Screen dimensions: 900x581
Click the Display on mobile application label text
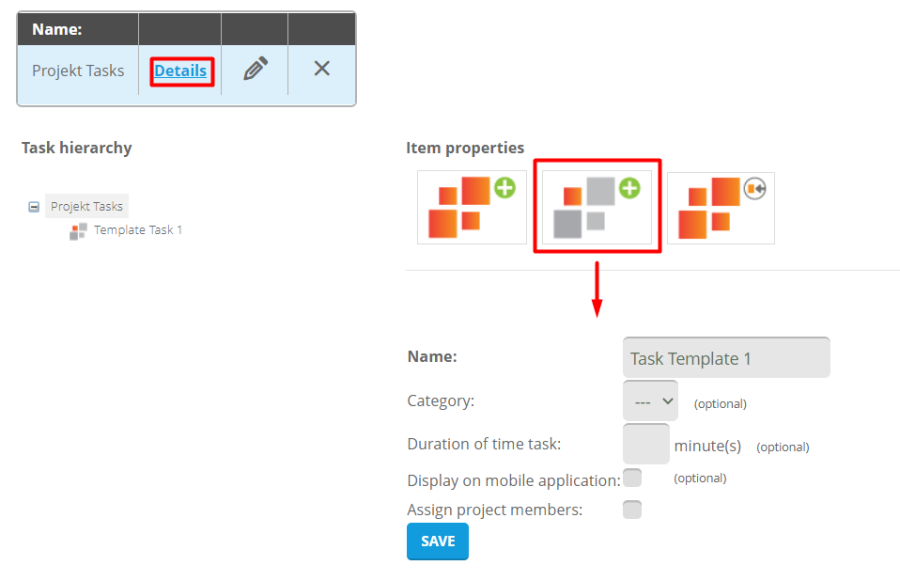513,480
